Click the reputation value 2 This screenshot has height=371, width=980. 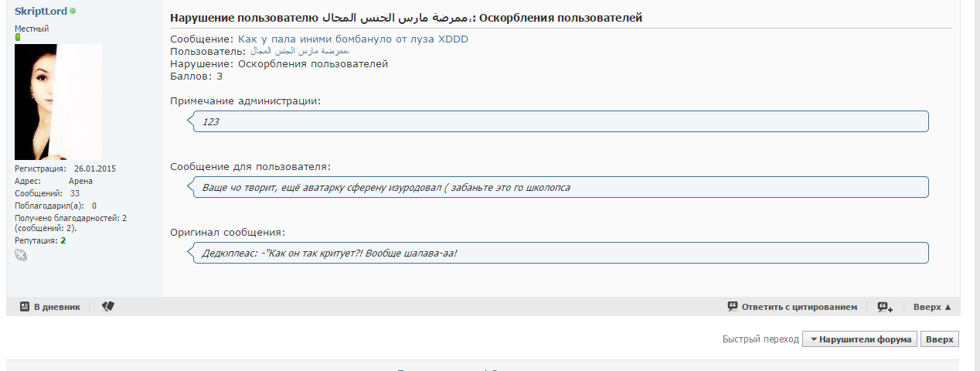63,240
